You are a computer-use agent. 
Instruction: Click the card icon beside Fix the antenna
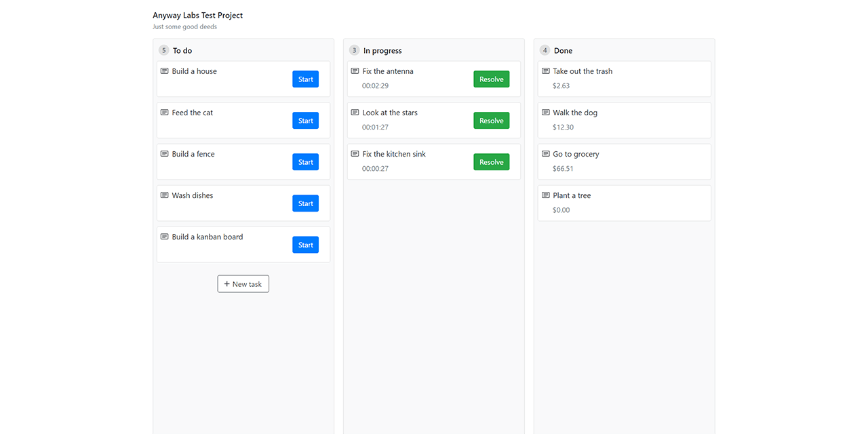pyautogui.click(x=355, y=71)
